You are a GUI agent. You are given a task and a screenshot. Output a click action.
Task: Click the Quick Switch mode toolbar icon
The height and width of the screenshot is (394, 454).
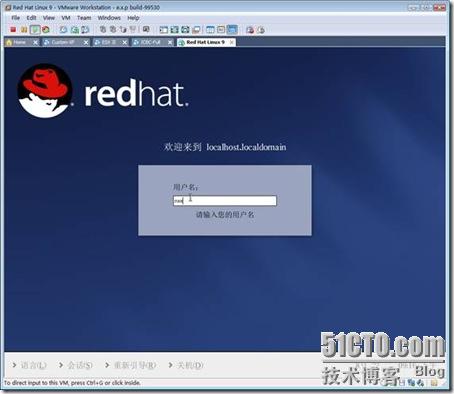tap(174, 30)
